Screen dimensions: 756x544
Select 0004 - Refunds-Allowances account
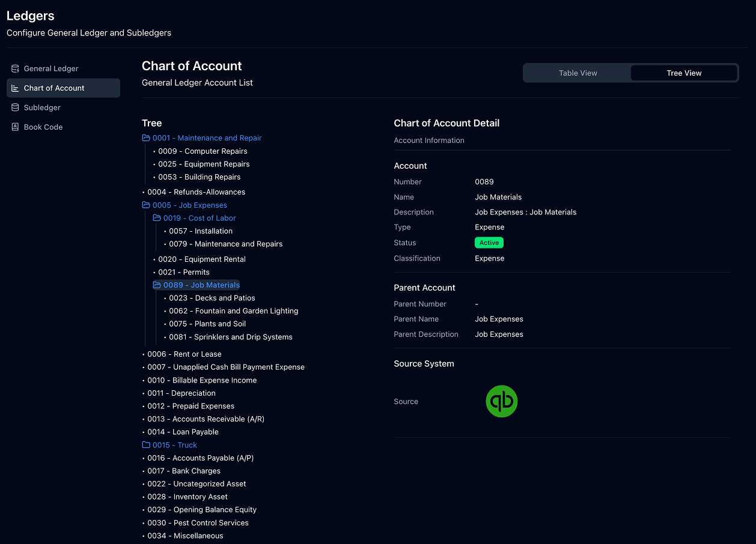(196, 192)
